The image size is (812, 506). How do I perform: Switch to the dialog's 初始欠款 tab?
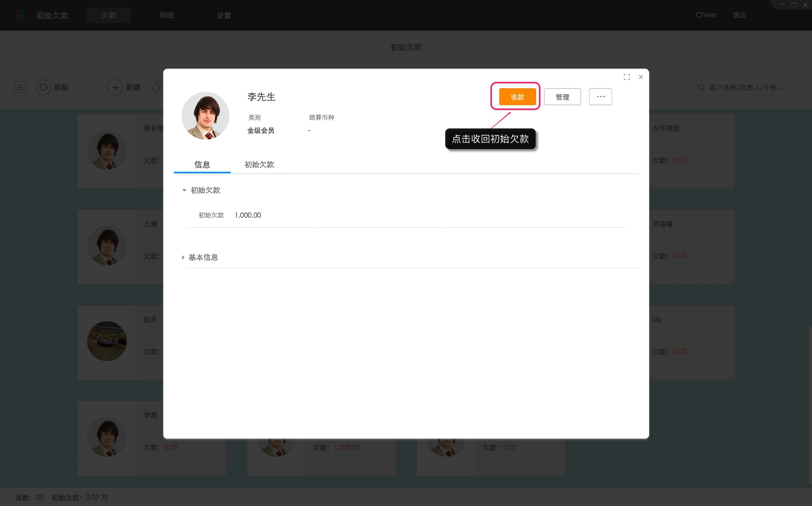pos(260,165)
